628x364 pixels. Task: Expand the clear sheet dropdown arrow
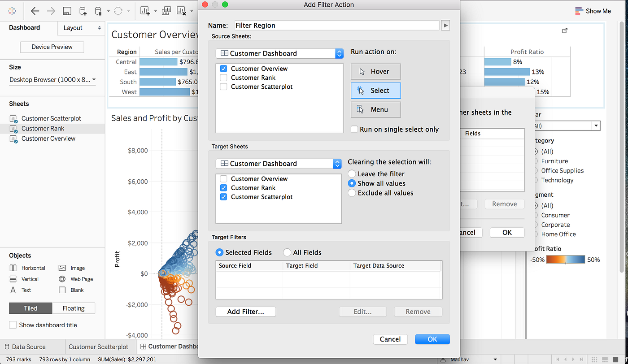(192, 11)
